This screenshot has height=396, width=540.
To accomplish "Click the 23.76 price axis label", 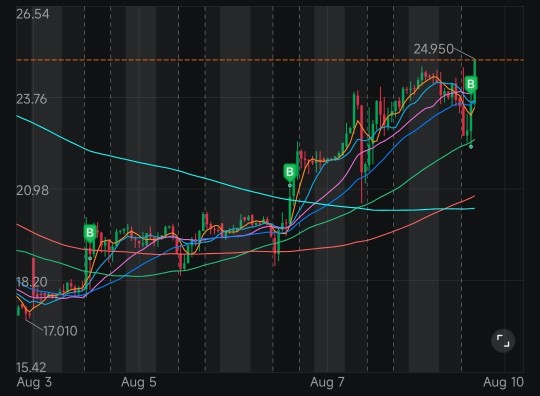I will point(31,99).
